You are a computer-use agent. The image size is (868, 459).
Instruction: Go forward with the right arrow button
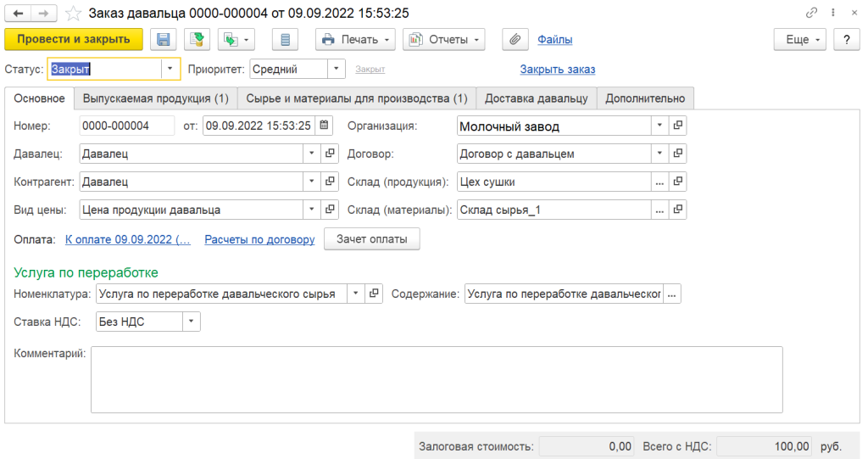point(44,14)
